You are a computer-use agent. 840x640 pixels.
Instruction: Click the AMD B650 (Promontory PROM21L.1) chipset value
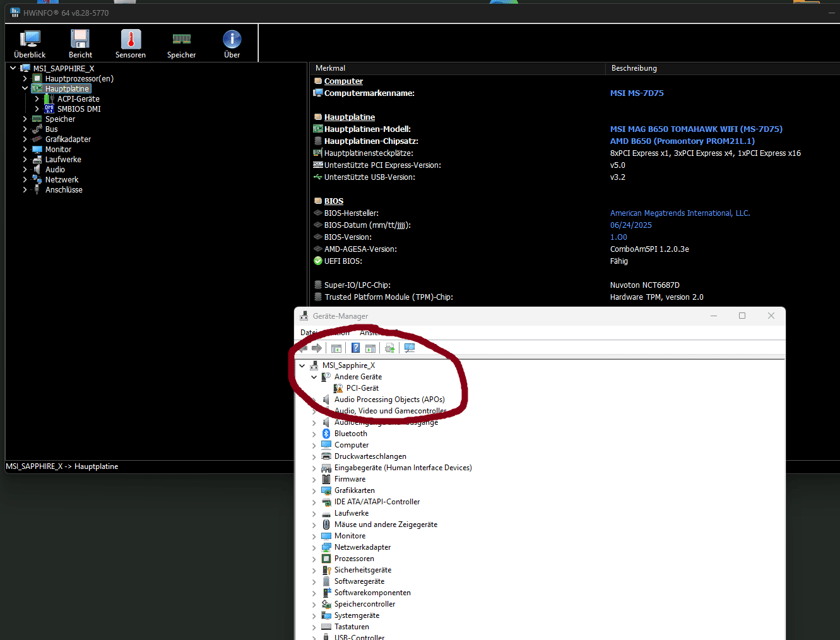click(682, 141)
